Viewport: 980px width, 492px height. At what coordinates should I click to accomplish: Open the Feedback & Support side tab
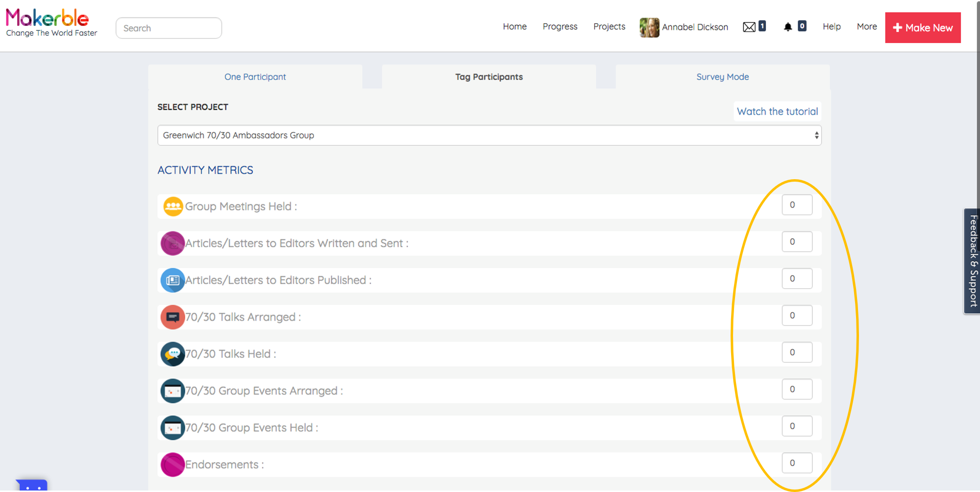tap(972, 261)
